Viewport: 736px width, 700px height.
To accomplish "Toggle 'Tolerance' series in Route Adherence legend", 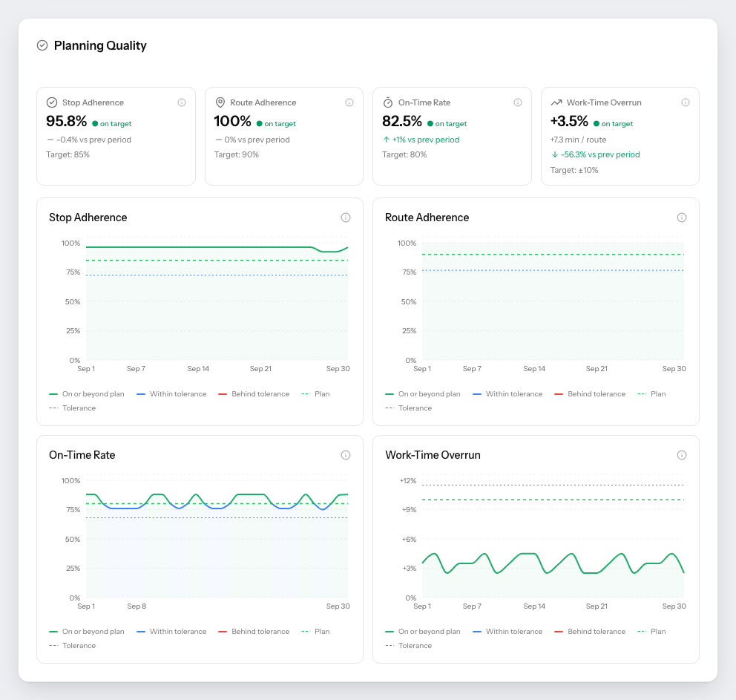I will (x=408, y=408).
